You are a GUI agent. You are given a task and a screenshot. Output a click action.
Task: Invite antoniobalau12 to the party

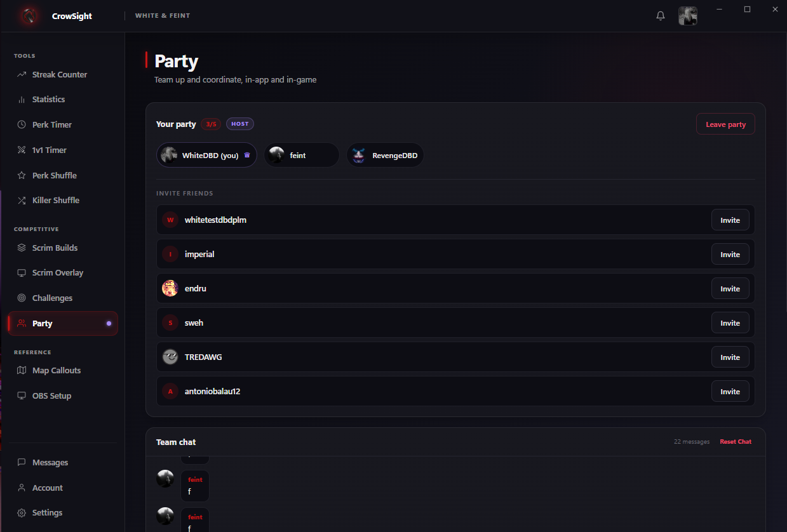click(730, 392)
